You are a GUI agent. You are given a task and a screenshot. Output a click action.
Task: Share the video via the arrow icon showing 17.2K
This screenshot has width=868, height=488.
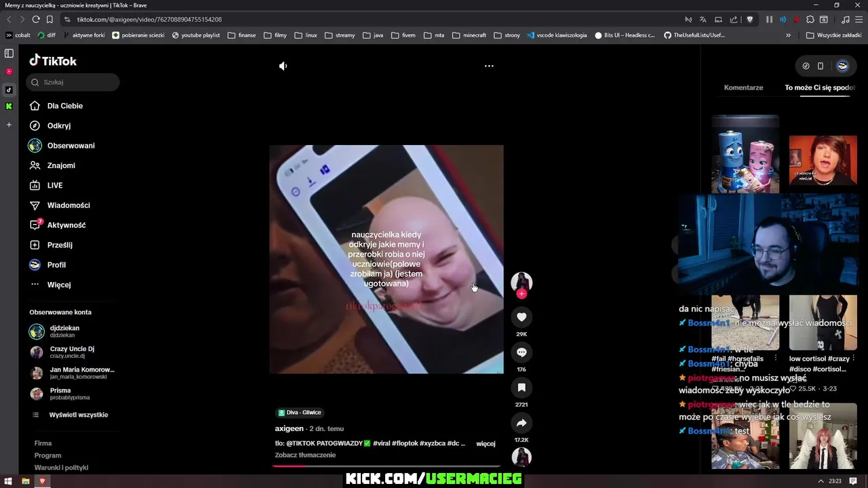[x=521, y=422]
